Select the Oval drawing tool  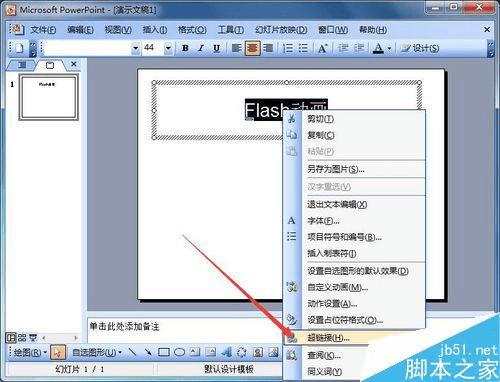coord(179,352)
